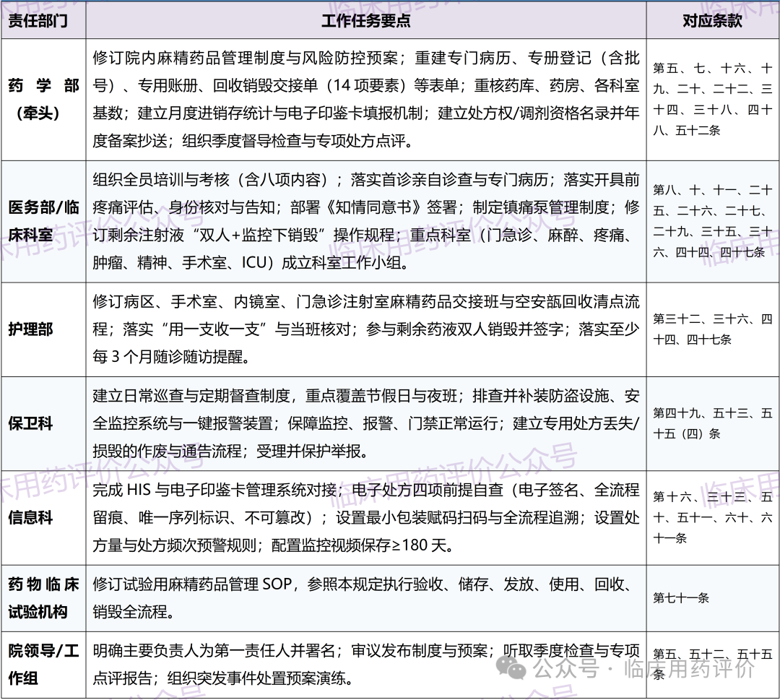Screen dimensions: 780x700
Task: Click the clause cell 第五、五十二、五十五条
Action: coord(713,665)
